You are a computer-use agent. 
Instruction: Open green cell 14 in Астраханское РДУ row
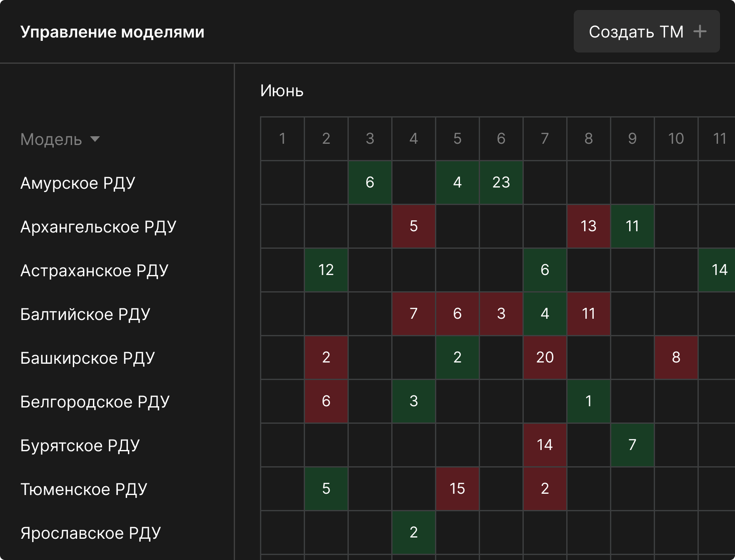click(717, 270)
